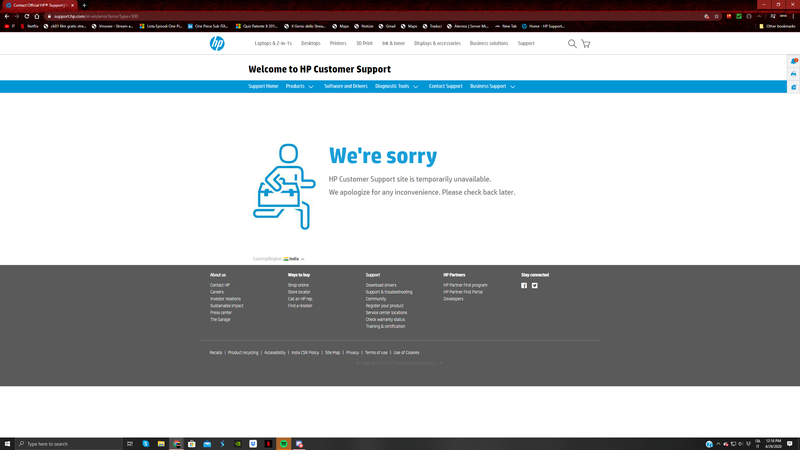Open Investor relations footer link
Image resolution: width=800 pixels, height=450 pixels.
pos(226,299)
